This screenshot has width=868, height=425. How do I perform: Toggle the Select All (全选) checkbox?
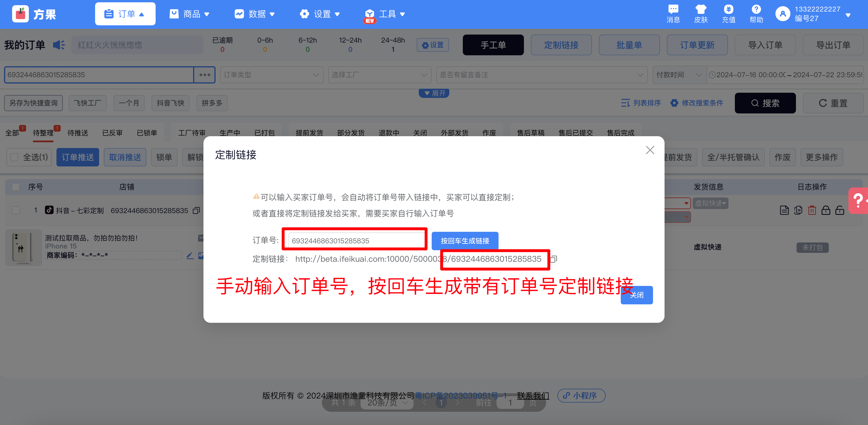click(14, 157)
